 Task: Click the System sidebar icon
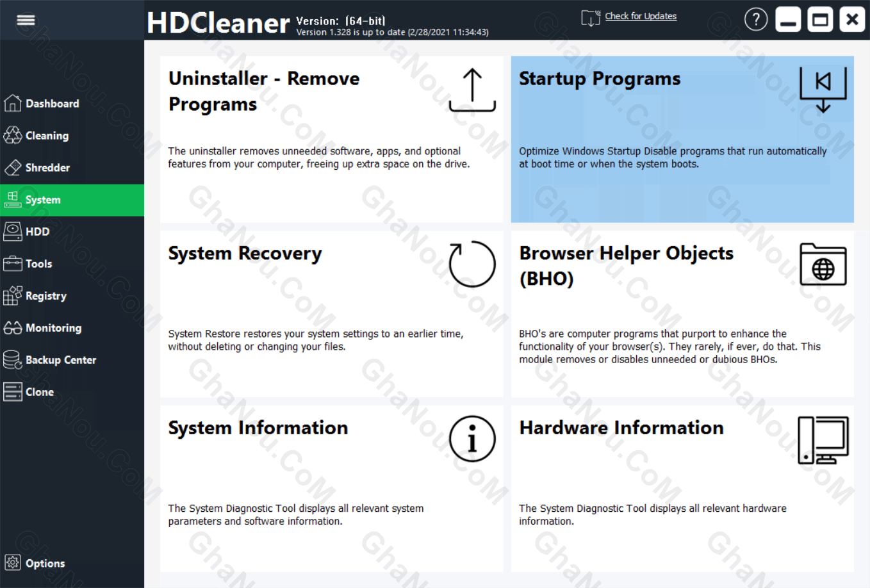click(x=12, y=200)
